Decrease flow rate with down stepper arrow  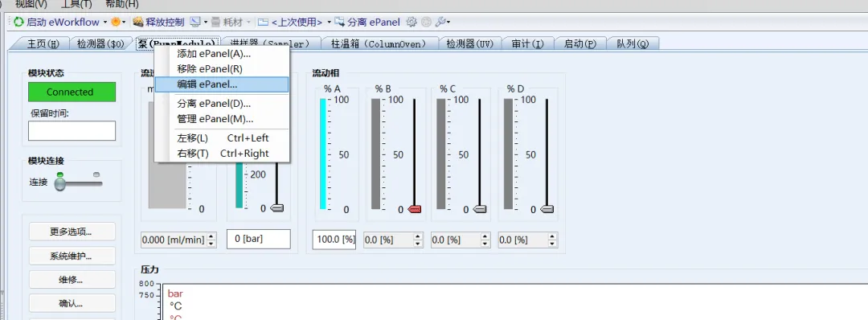point(211,244)
